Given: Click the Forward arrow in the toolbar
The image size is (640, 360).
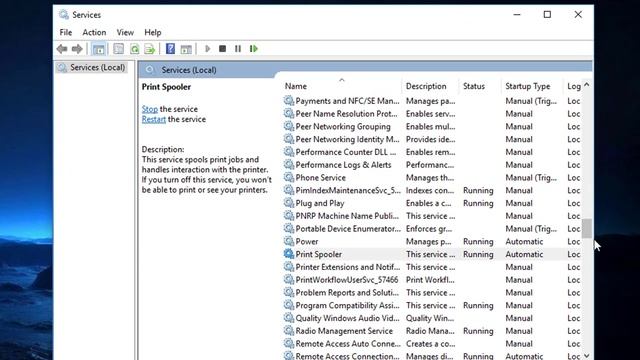Looking at the screenshot, I should click(x=77, y=49).
